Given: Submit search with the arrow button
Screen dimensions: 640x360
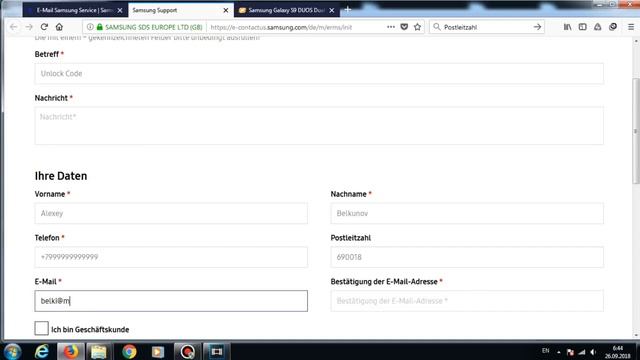Looking at the screenshot, I should (537, 27).
